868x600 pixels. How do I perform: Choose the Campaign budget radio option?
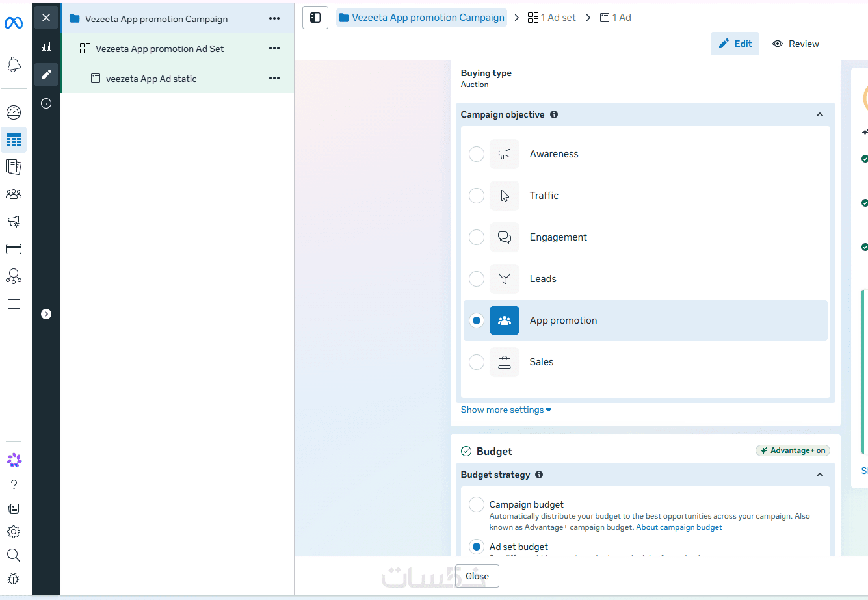477,504
